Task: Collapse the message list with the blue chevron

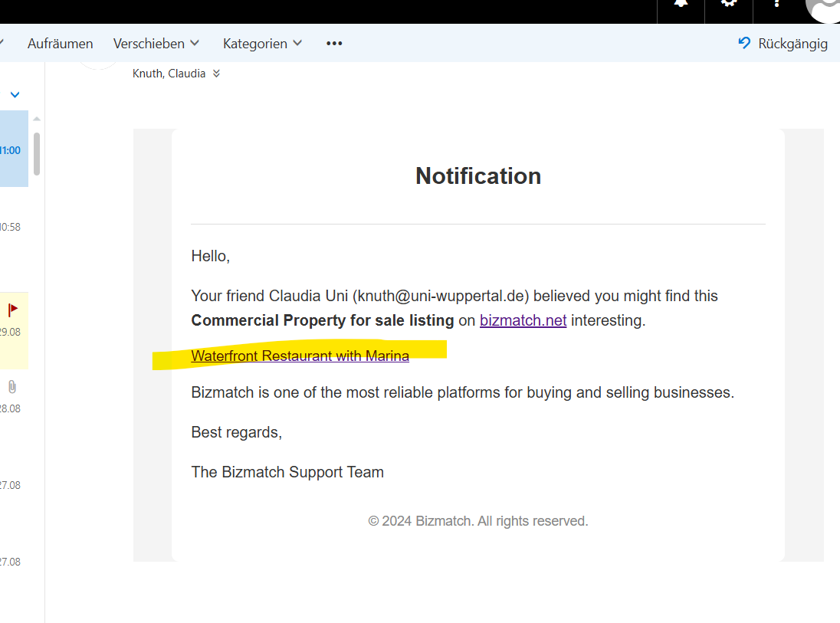Action: 15,95
